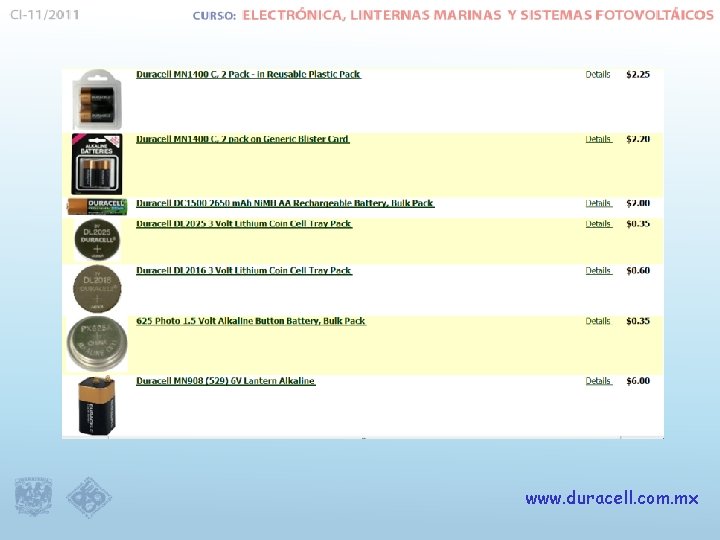Screen dimensions: 720x540
Task: Open Duracell MN908 6V Lantern Alkaline link
Action: (225, 381)
